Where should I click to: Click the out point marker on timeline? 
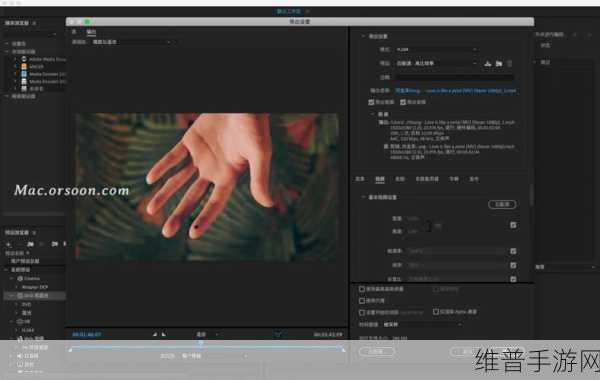tap(343, 350)
